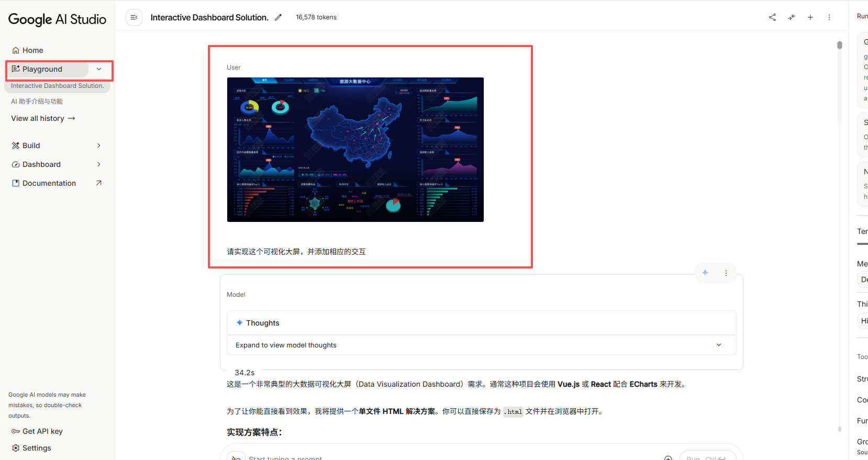
Task: Expand the Build chevron arrow
Action: (x=99, y=145)
